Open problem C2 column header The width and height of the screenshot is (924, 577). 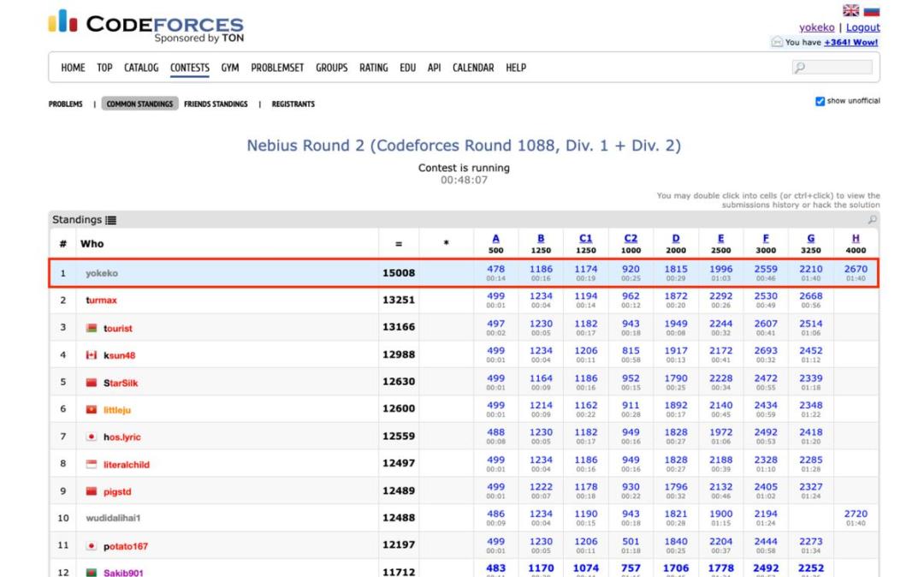click(x=631, y=238)
